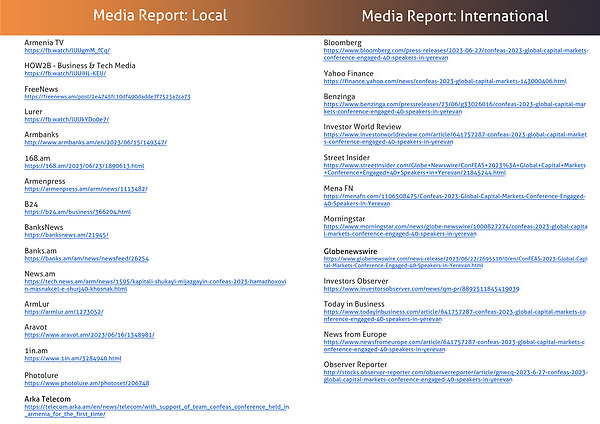Open the Armenia TV fb.watch link
The image size is (600, 424).
coord(67,50)
